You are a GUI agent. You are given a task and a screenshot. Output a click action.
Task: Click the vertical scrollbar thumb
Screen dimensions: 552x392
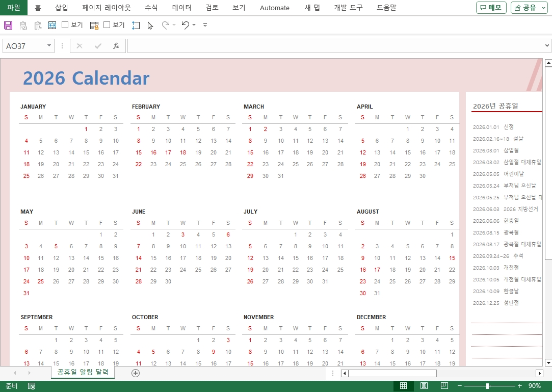(548, 163)
